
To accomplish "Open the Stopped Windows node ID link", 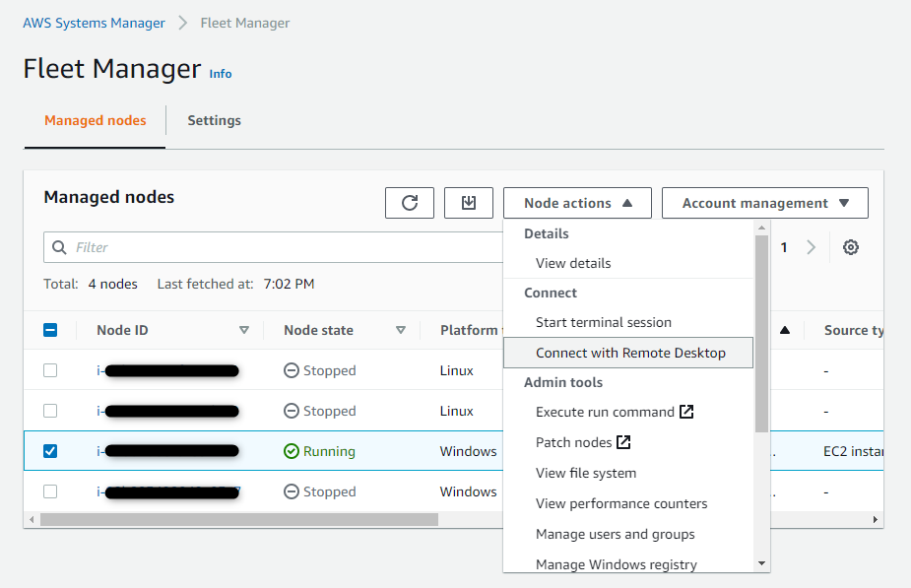I will [x=167, y=491].
